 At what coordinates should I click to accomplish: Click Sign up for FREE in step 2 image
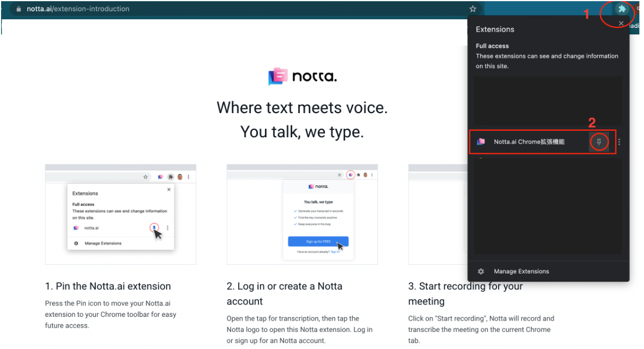point(318,241)
